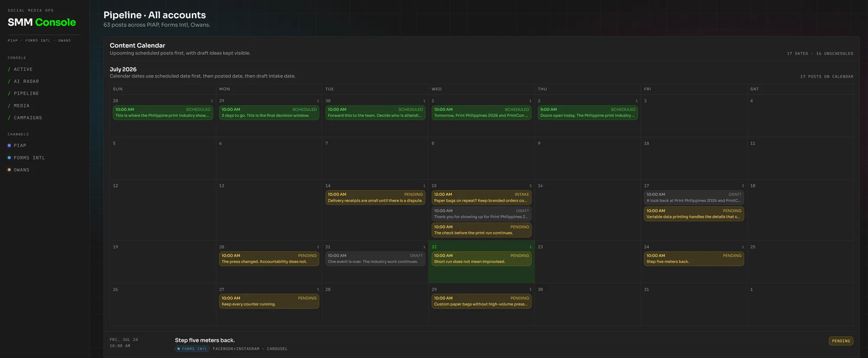Screen dimensions: 868x358
Task: Open calendar post 'Step five meters back' on July 24
Action: pos(694,259)
